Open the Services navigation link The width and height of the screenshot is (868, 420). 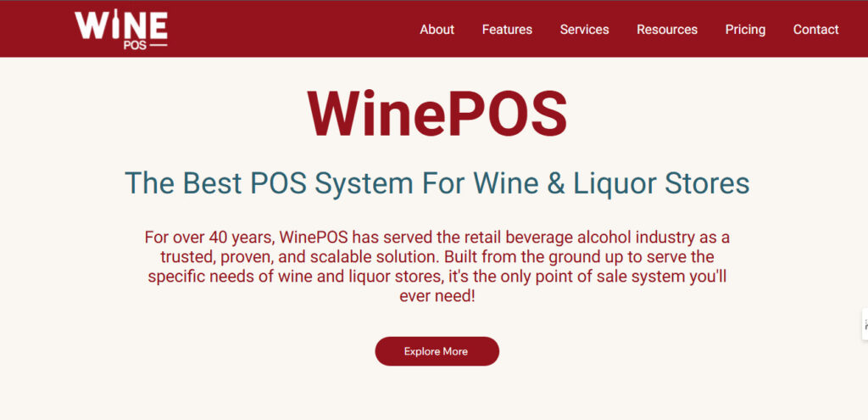point(584,30)
